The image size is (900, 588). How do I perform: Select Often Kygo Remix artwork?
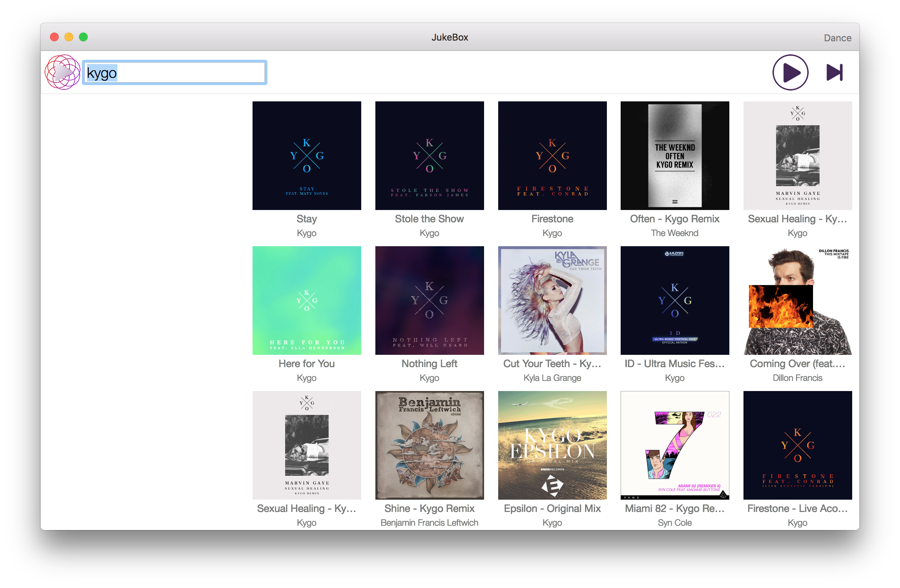[675, 155]
